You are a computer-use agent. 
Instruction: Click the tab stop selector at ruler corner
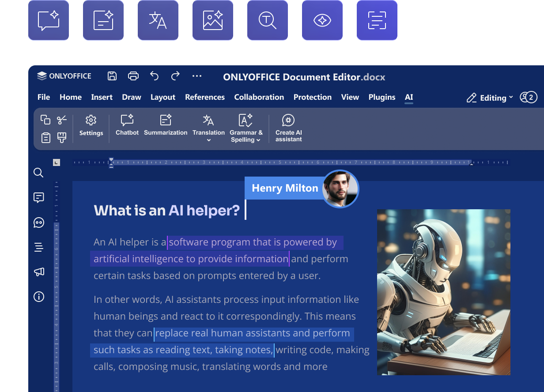click(x=56, y=162)
